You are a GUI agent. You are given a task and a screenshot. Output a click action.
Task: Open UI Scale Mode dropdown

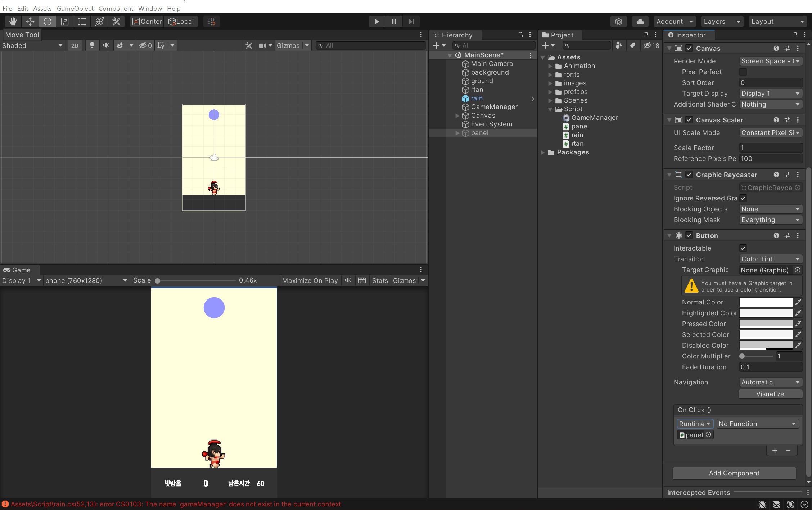[771, 133]
